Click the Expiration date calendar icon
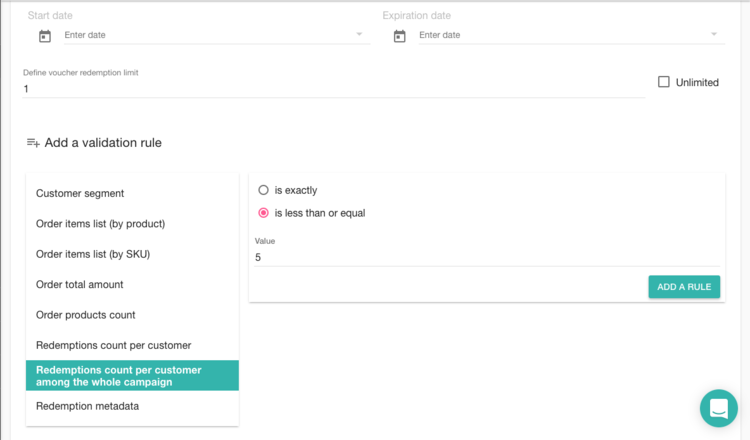This screenshot has width=750, height=440. tap(399, 36)
